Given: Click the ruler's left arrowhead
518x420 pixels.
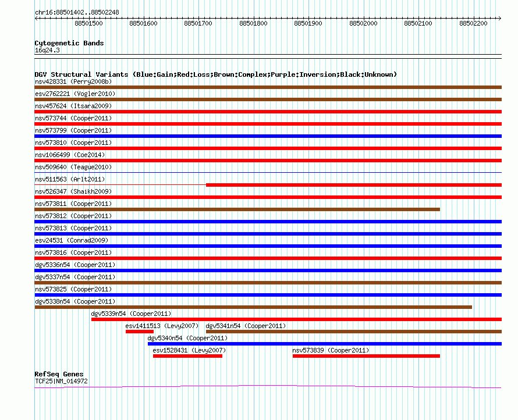Looking at the screenshot, I should pyautogui.click(x=36, y=18).
